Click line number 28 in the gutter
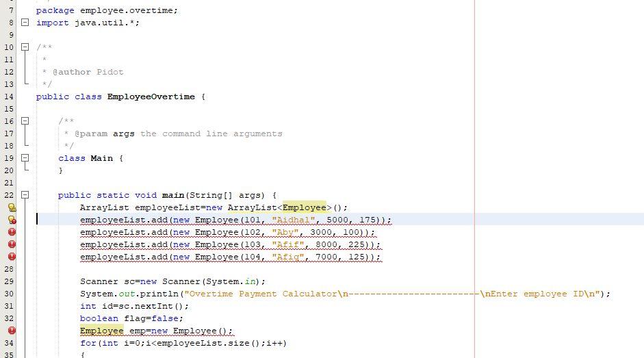The width and height of the screenshot is (644, 358). 9,269
